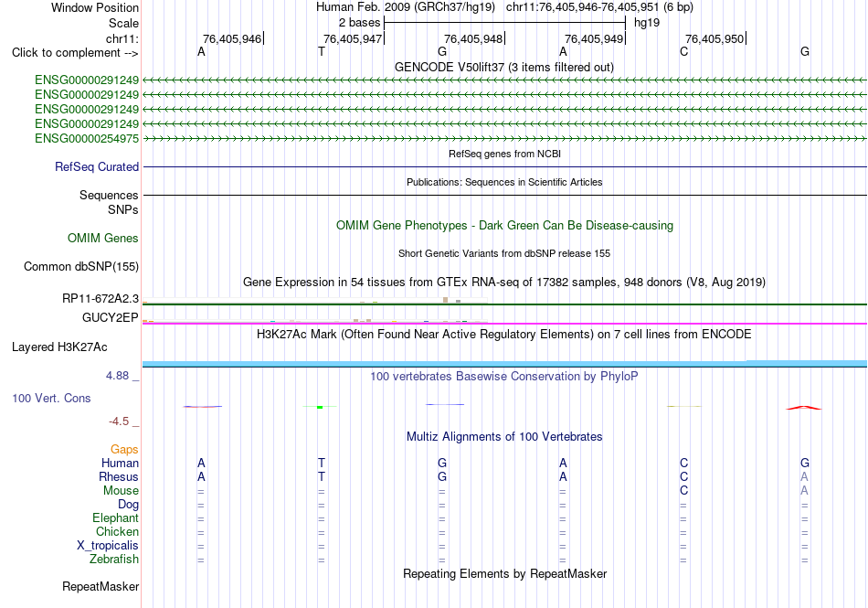
Task: Click the -4.5 PhyloP lower bound value
Action: point(119,421)
